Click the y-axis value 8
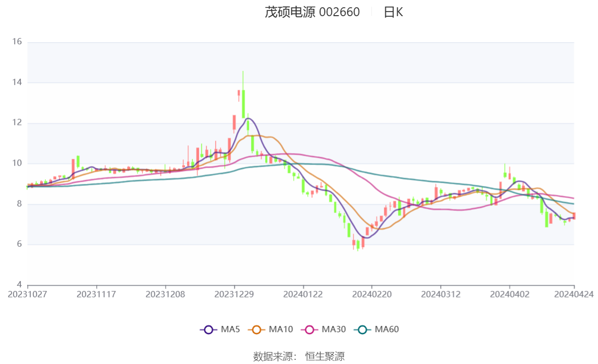Image resolution: width=598 pixels, height=364 pixels. 19,204
